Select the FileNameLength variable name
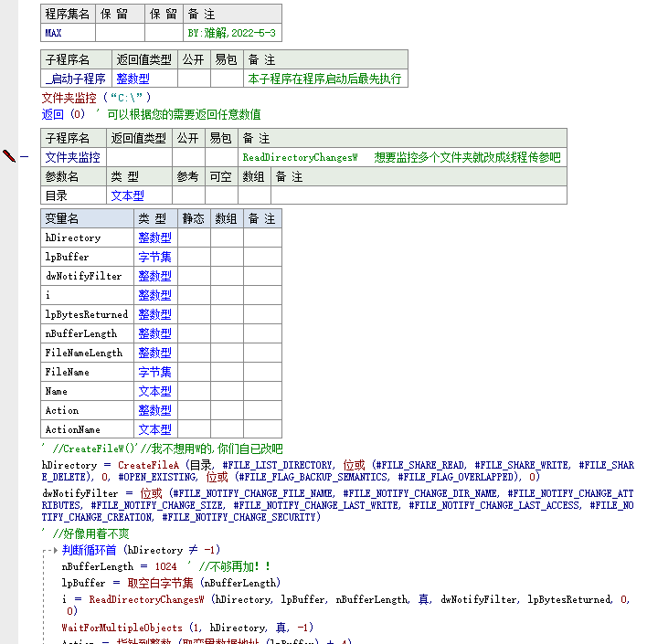This screenshot has height=644, width=647. tap(87, 353)
